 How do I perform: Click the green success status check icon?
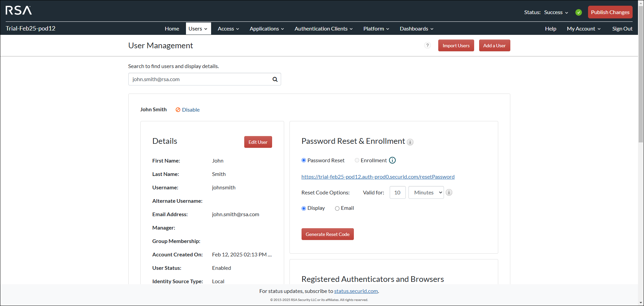[x=579, y=12]
